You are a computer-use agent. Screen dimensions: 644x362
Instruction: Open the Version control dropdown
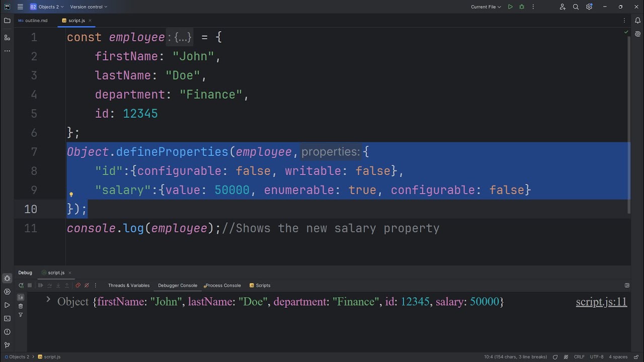click(89, 7)
